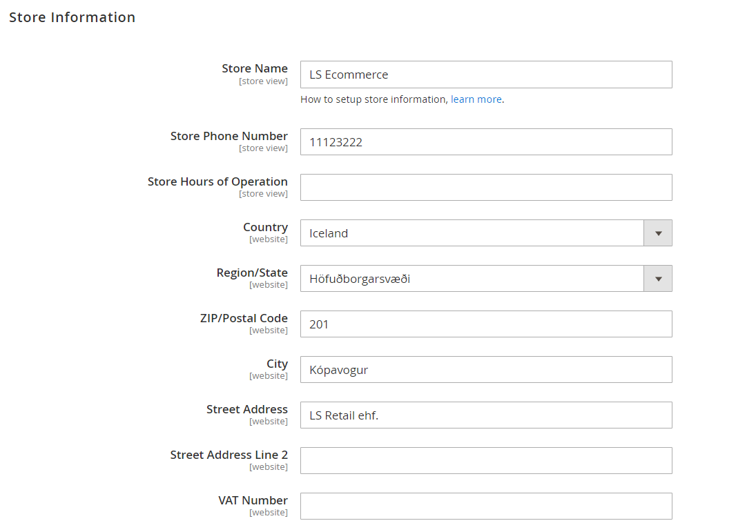
Task: Click the Store Name input field
Action: click(x=485, y=75)
